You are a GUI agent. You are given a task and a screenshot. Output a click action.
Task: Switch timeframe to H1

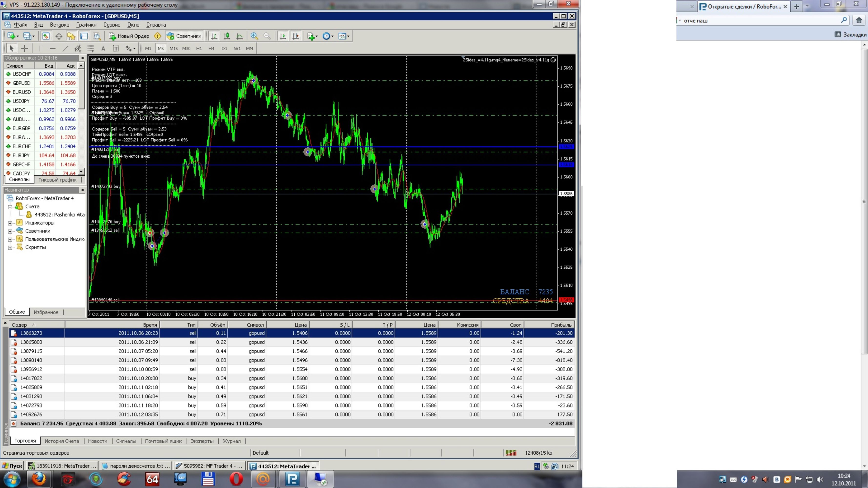[199, 49]
